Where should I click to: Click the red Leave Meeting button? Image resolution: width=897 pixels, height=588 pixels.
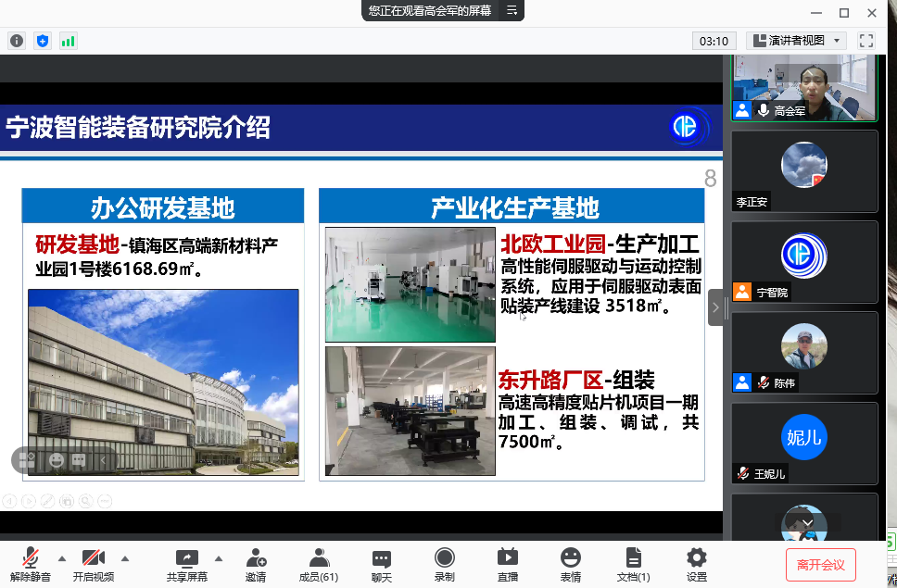click(820, 564)
